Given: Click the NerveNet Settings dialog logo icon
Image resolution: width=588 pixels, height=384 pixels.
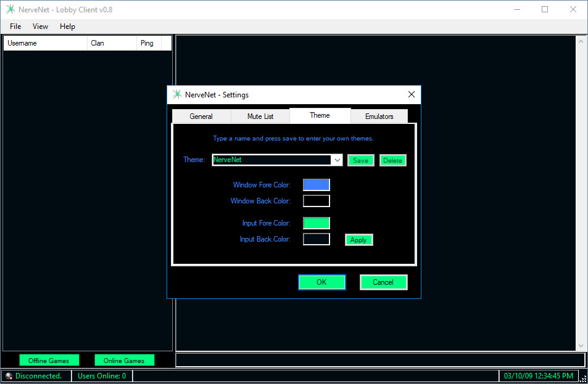Looking at the screenshot, I should [177, 95].
